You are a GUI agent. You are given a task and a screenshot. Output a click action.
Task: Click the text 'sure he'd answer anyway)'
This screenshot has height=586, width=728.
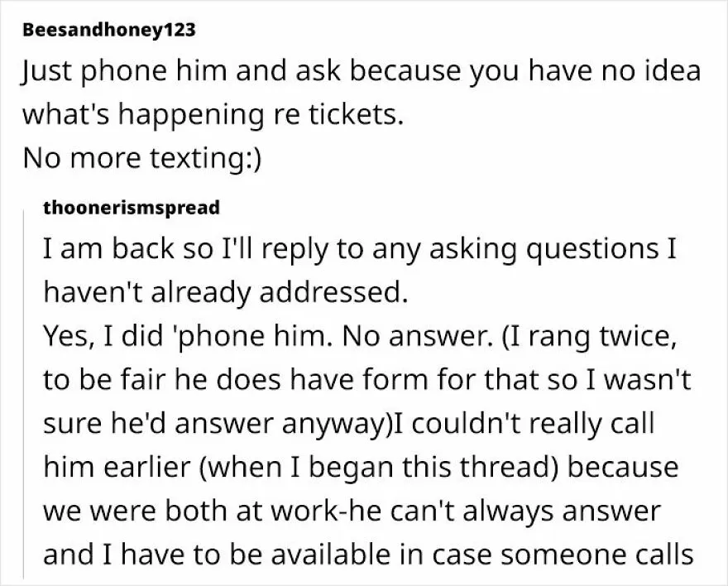218,425
